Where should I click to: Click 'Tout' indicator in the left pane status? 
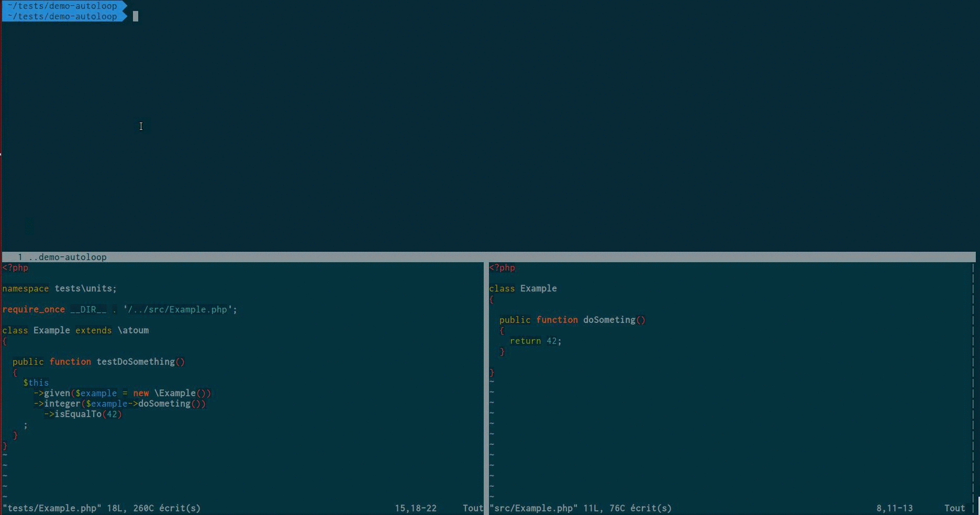473,508
